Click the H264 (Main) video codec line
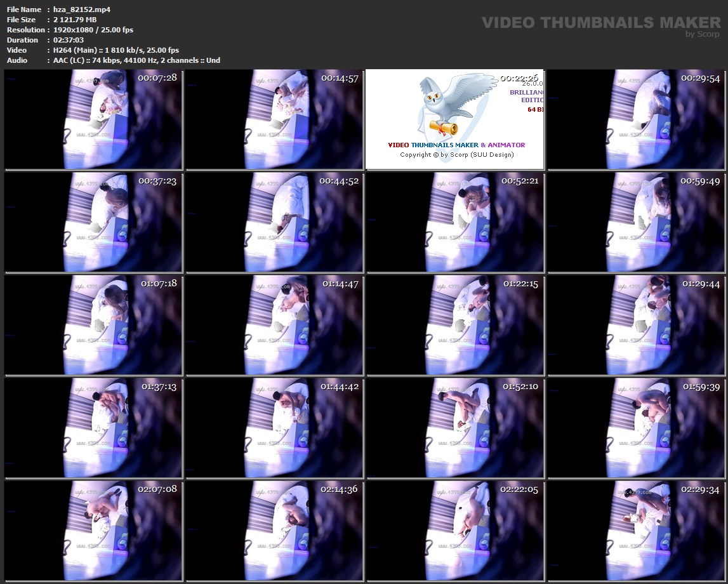The height and width of the screenshot is (584, 728). (116, 50)
